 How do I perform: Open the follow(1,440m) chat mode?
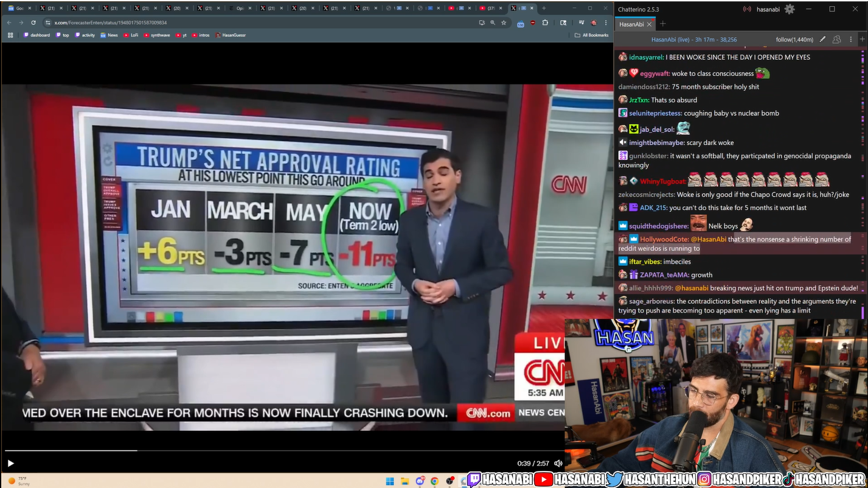click(794, 40)
